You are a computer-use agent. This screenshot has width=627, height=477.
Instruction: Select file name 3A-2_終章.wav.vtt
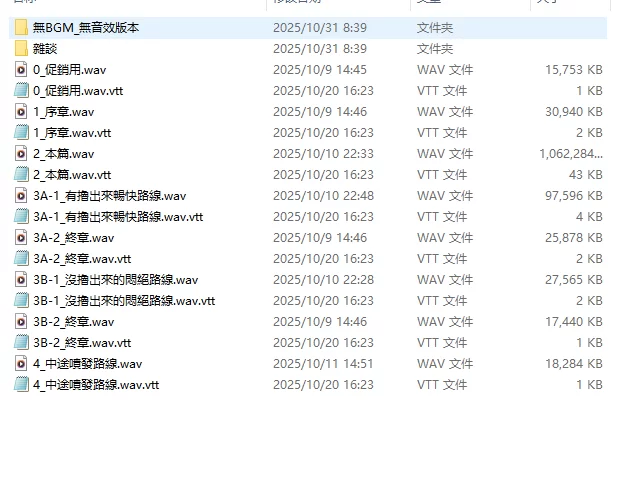(x=82, y=259)
